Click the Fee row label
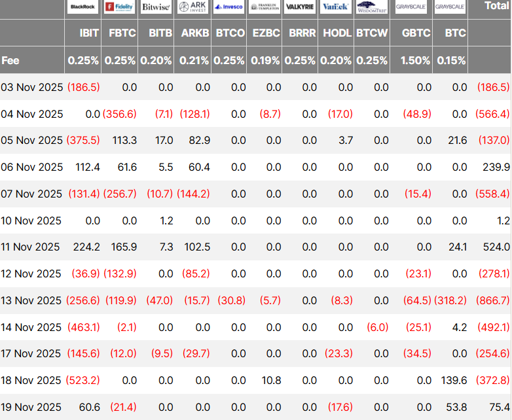The width and height of the screenshot is (512, 420). 10,60
